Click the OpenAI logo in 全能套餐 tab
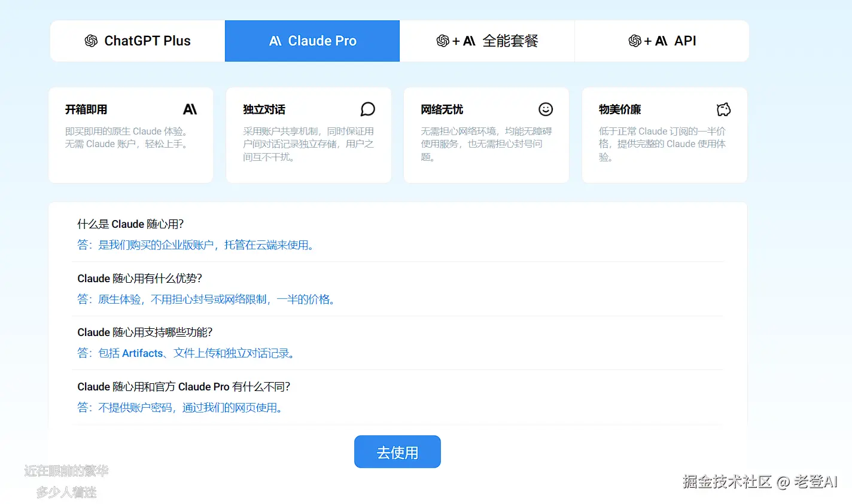Screen dimensions: 852x504 pyautogui.click(x=443, y=41)
